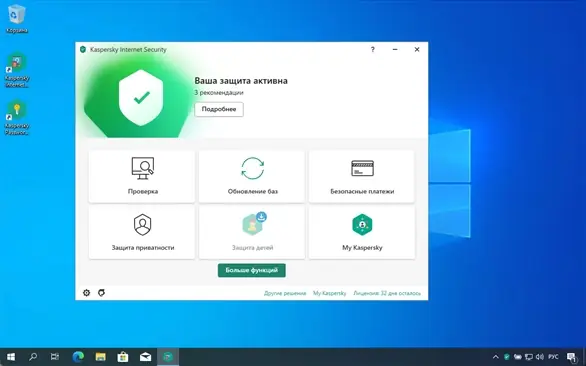Click the green protection shield with checkmark
Image resolution: width=586 pixels, height=366 pixels.
(x=141, y=98)
